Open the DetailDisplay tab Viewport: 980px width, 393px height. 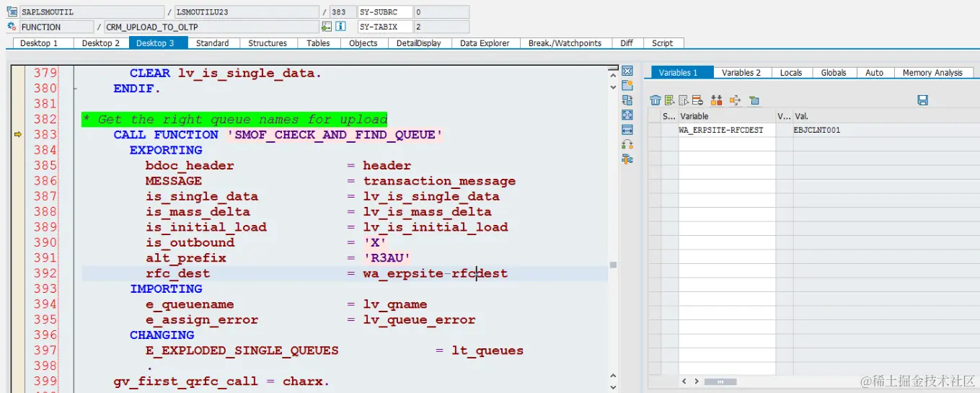click(x=419, y=43)
